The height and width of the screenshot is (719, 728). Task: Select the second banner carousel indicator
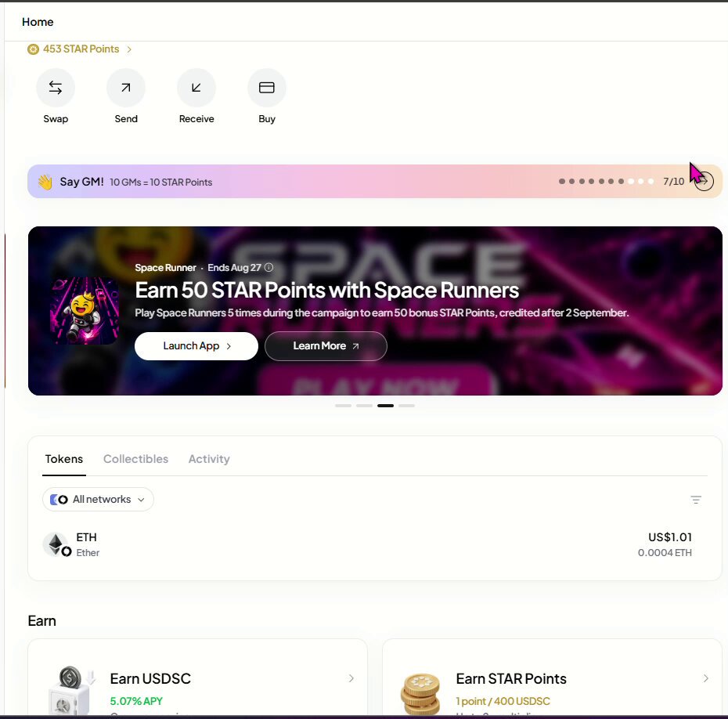point(365,406)
